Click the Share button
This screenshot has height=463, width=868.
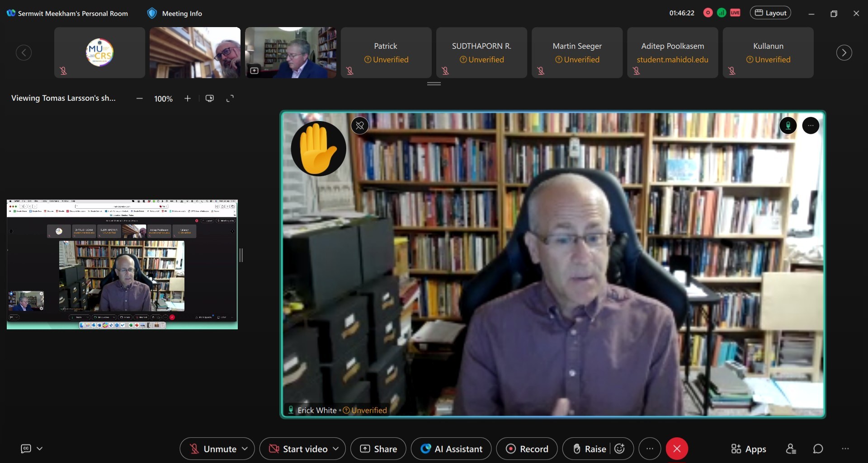click(378, 449)
